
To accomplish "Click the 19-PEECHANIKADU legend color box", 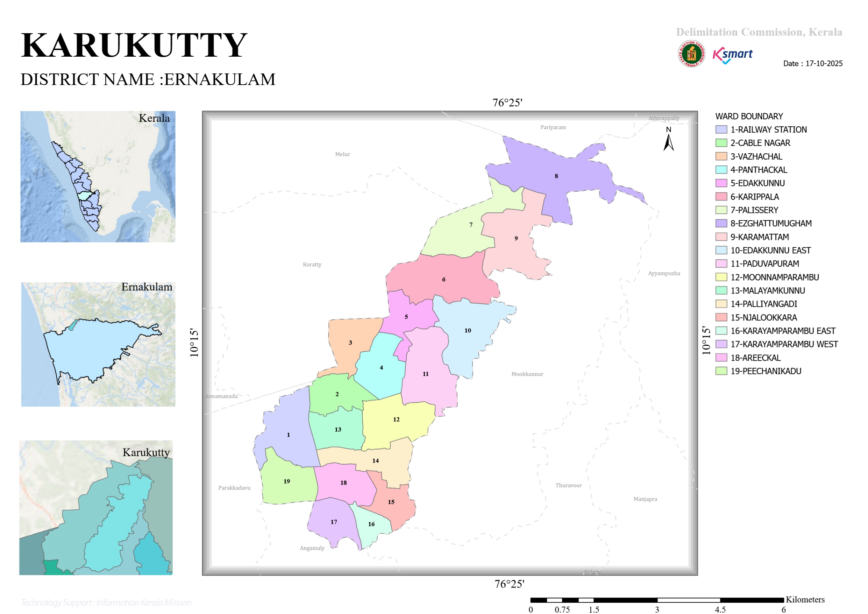I will 721,371.
